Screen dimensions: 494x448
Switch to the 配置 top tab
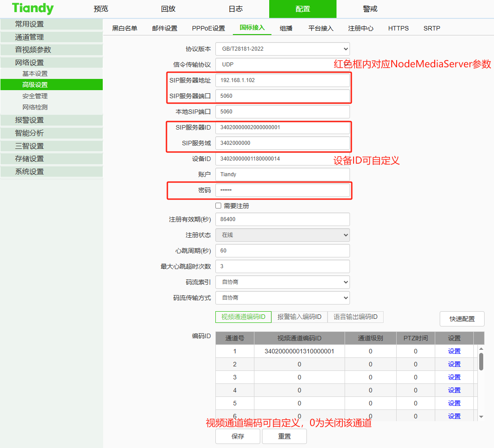point(303,9)
